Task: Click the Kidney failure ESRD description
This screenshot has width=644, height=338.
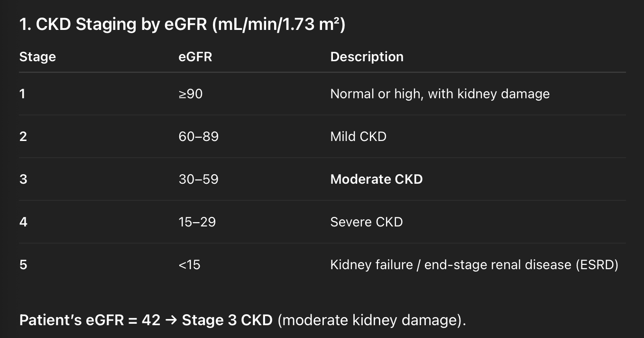Action: click(x=474, y=265)
